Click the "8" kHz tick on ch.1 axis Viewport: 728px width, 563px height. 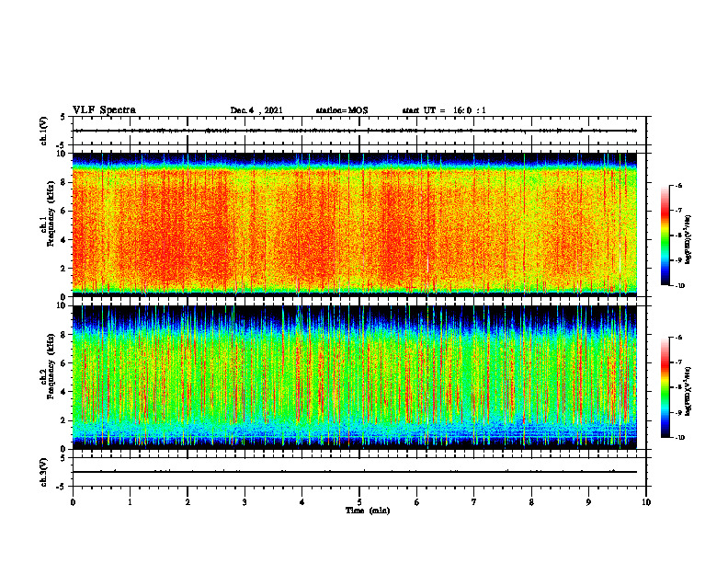click(x=63, y=182)
